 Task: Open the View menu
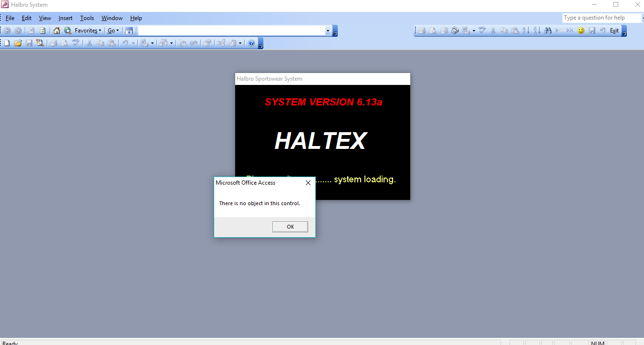45,18
